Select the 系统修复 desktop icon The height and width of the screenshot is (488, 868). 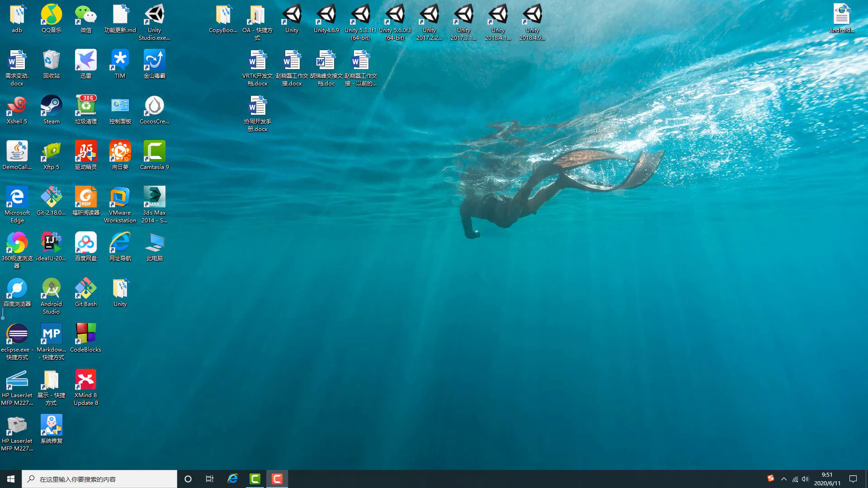(52, 430)
